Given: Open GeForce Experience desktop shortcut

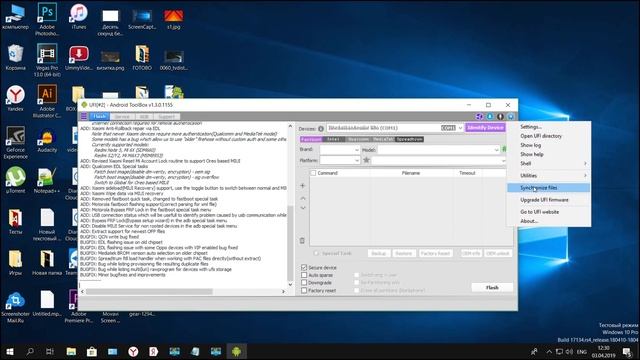Looking at the screenshot, I should tap(16, 142).
